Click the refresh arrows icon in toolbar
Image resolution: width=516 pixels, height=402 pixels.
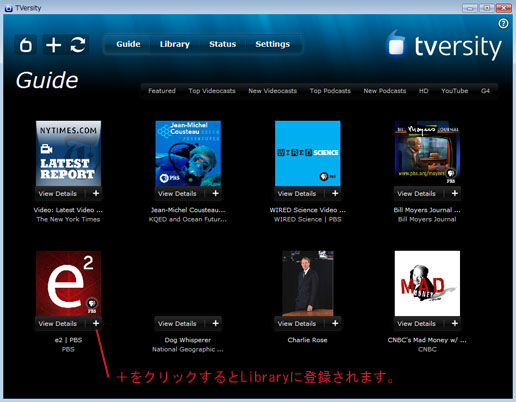pyautogui.click(x=78, y=45)
